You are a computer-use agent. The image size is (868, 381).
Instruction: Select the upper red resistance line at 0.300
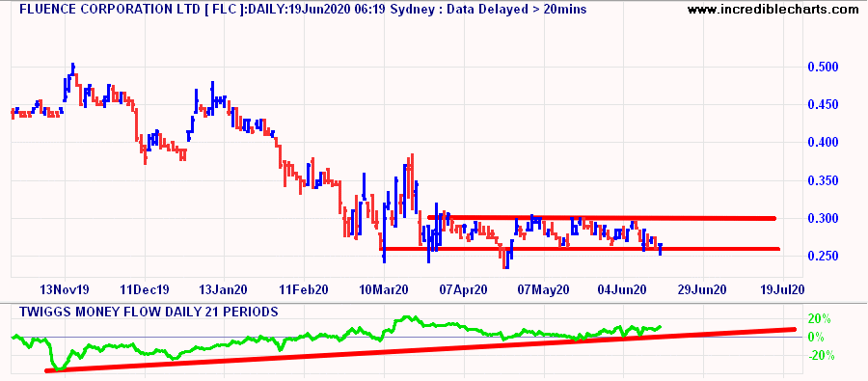tap(601, 218)
